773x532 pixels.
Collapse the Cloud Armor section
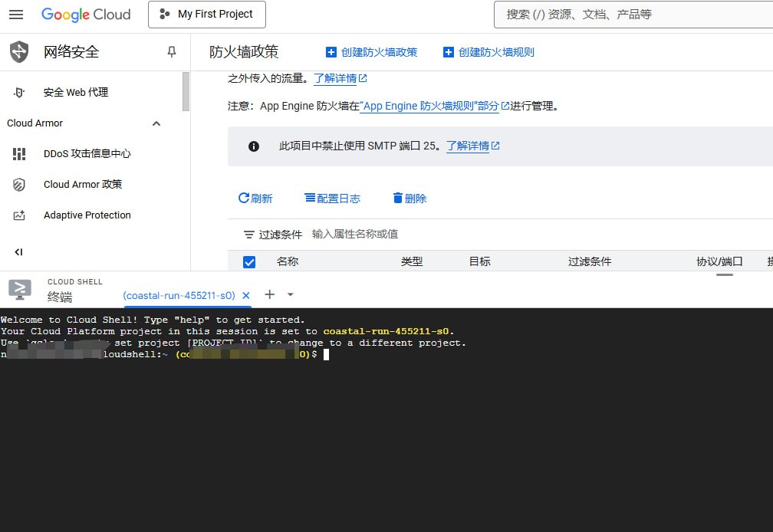tap(156, 123)
